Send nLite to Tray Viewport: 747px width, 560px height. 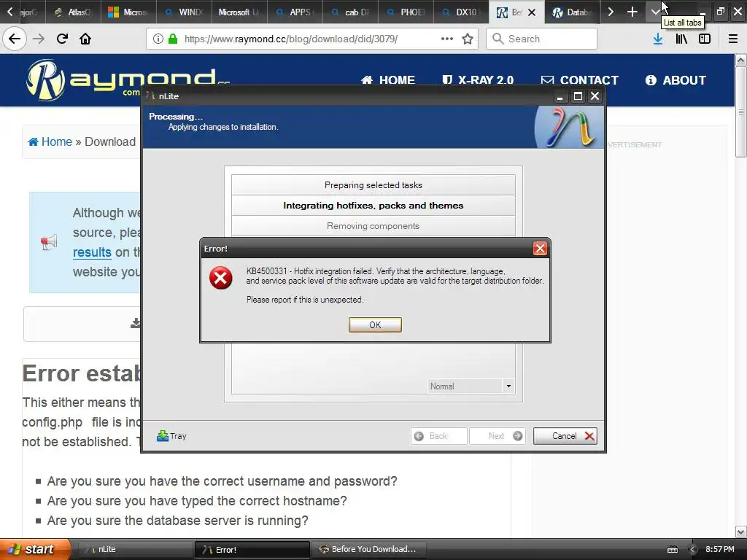pyautogui.click(x=171, y=436)
